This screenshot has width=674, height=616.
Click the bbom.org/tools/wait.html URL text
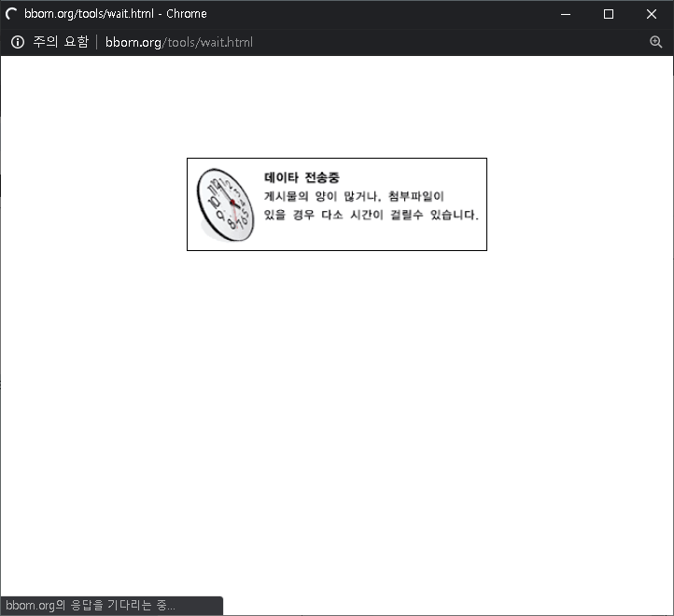[x=179, y=42]
